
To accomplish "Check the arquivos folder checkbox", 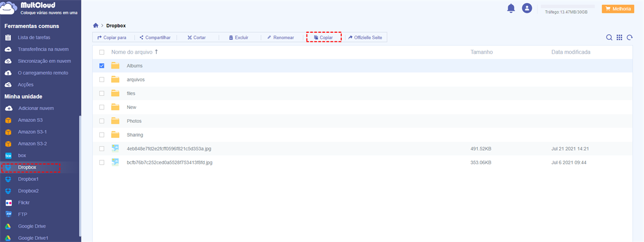I will 102,79.
